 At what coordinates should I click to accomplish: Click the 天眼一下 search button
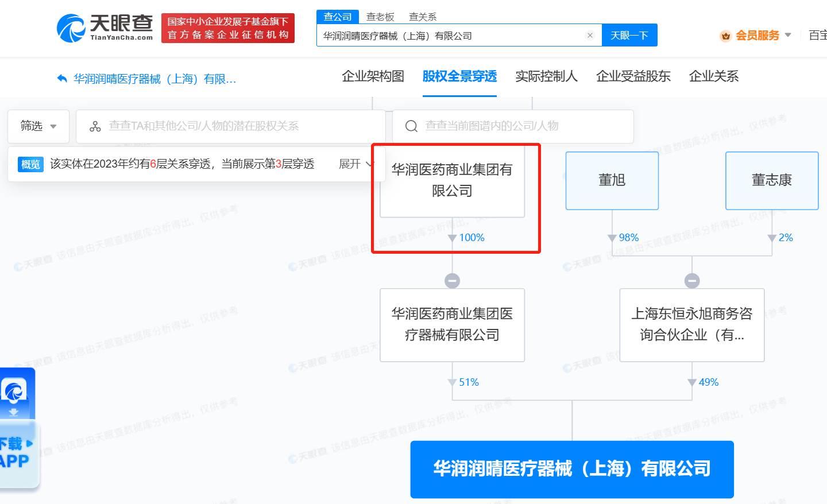pos(629,35)
